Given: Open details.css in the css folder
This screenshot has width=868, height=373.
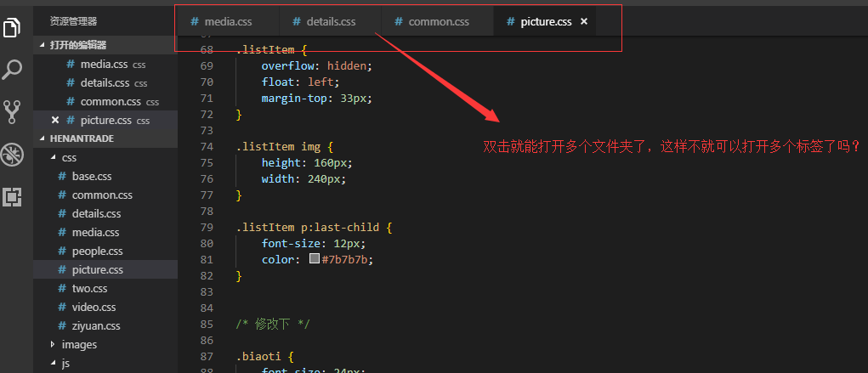Looking at the screenshot, I should point(105,213).
